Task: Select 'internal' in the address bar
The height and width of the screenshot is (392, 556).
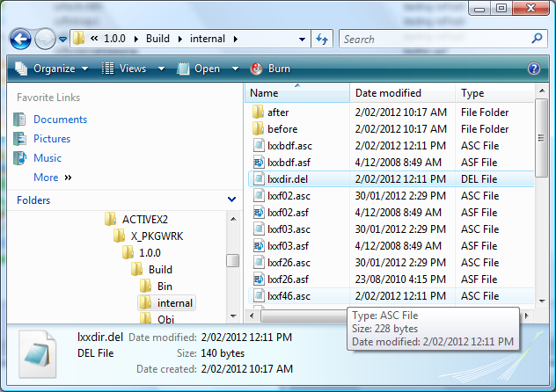Action: (x=208, y=39)
